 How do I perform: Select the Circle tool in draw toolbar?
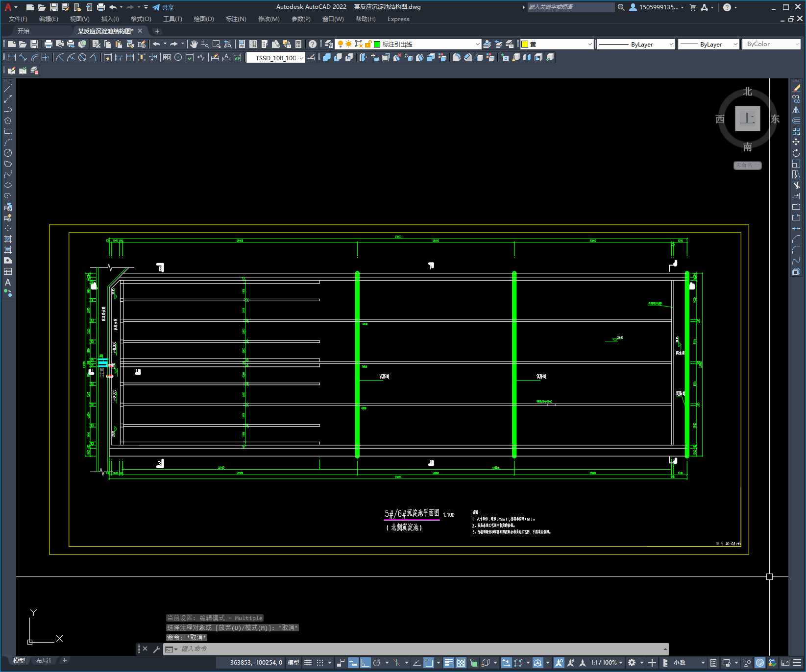8,153
